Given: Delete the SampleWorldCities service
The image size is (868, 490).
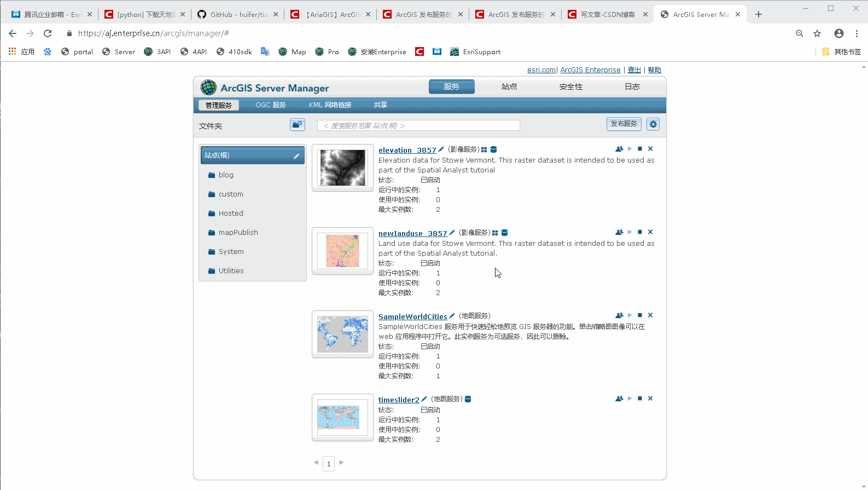Looking at the screenshot, I should coord(650,315).
